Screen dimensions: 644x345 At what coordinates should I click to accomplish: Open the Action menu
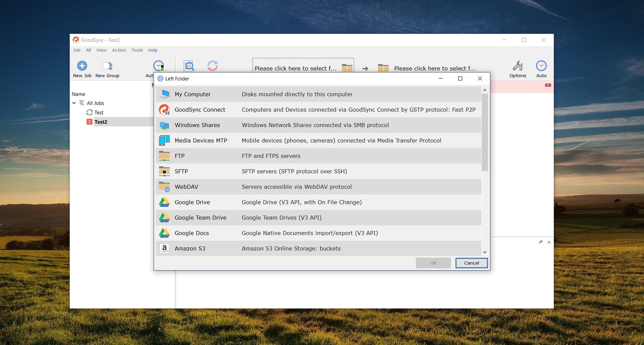[x=119, y=50]
